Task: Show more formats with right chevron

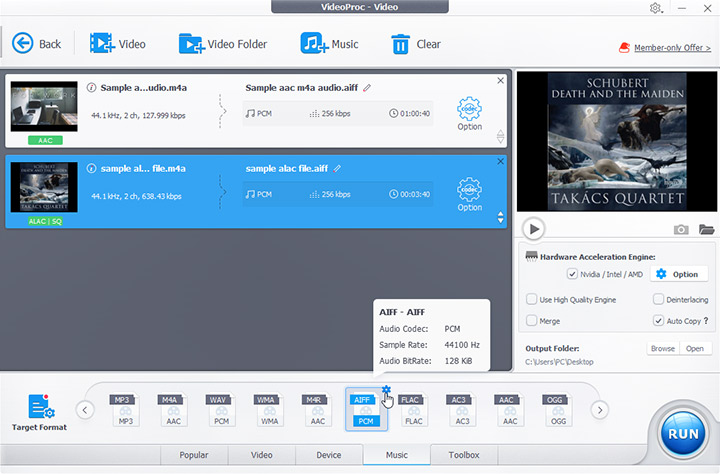Action: [600, 410]
